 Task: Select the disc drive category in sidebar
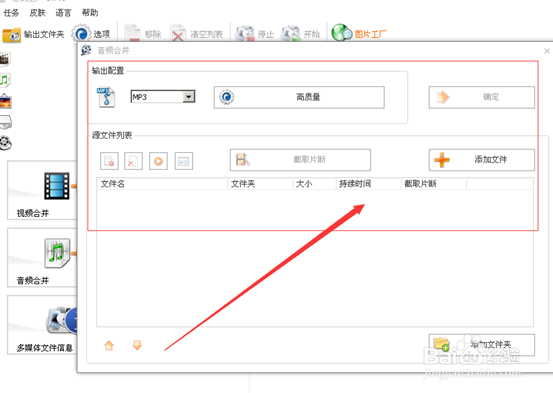pos(5,122)
